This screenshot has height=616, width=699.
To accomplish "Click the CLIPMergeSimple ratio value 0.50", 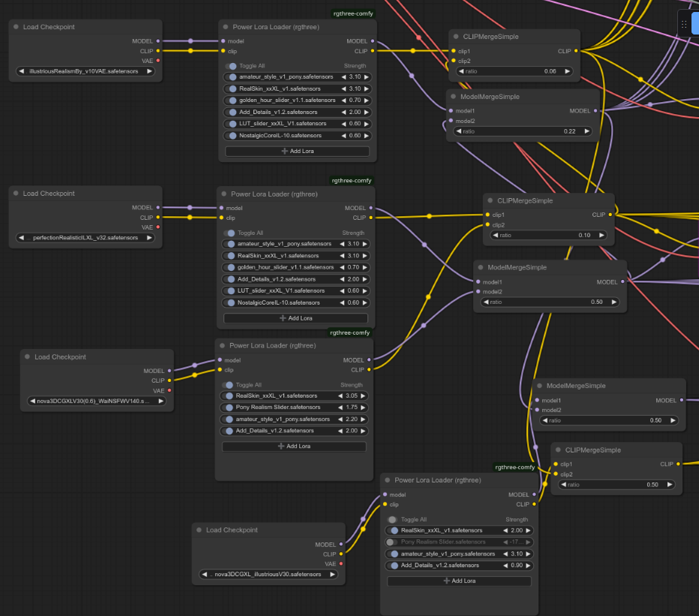I will [x=652, y=485].
